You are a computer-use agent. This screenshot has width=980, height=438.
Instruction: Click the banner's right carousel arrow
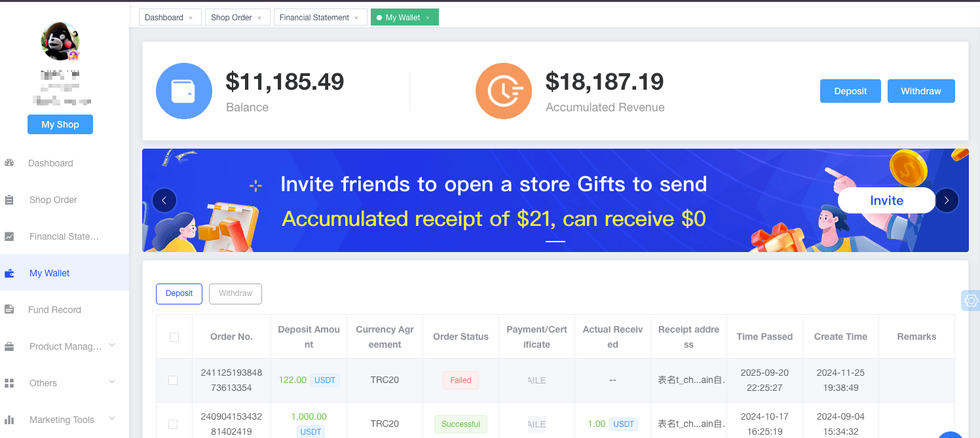[x=947, y=200]
